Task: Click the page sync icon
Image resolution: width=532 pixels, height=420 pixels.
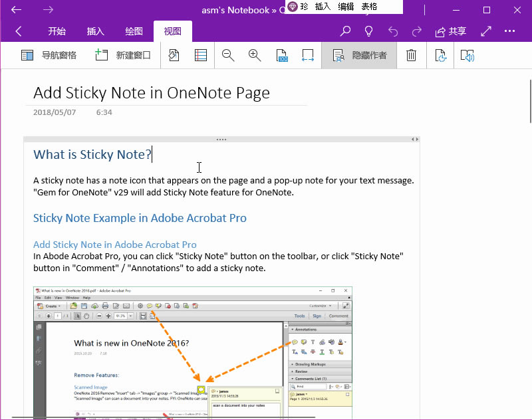Action: coord(441,55)
